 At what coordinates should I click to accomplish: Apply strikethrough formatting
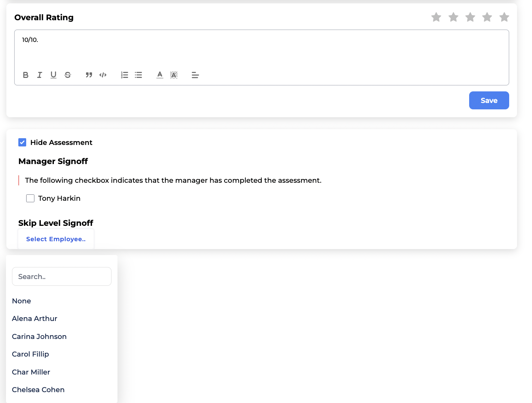pyautogui.click(x=68, y=75)
